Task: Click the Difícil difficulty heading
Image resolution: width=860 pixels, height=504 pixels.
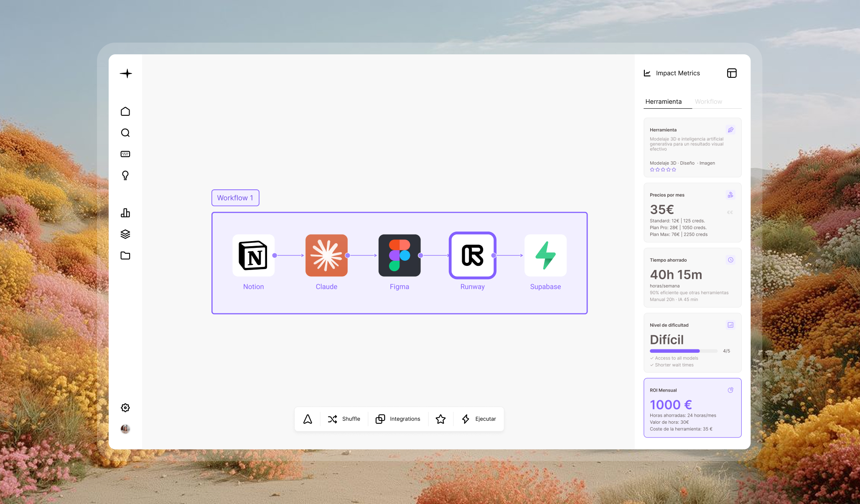Action: click(667, 340)
